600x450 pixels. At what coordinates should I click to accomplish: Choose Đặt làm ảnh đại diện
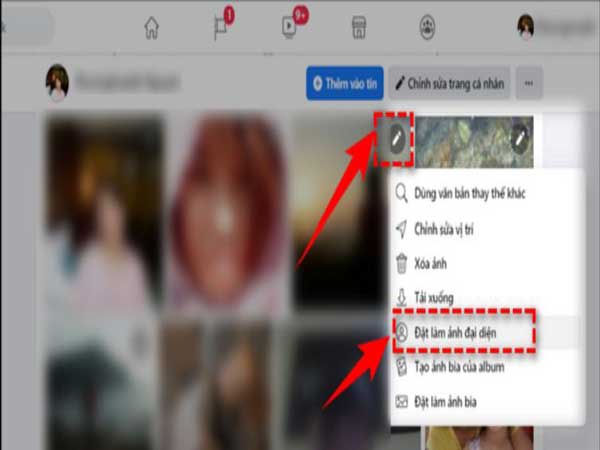point(465,333)
